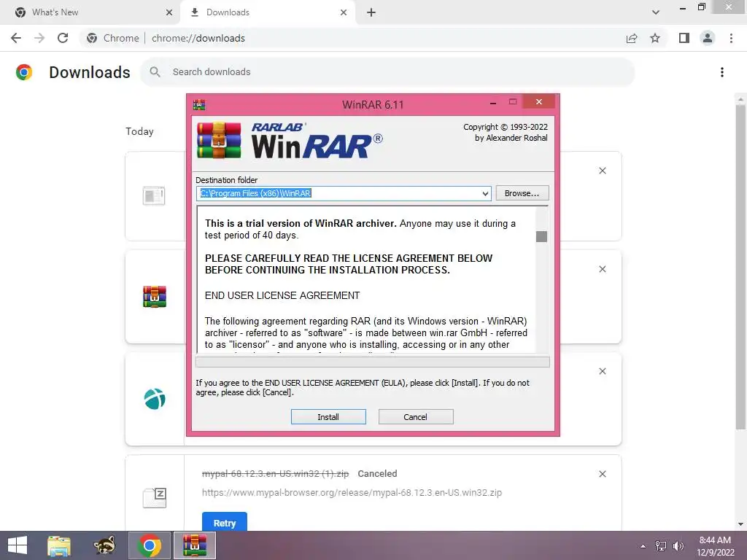This screenshot has height=560, width=747.
Task: Click the Chrome logo beside Downloads heading
Action: click(24, 72)
